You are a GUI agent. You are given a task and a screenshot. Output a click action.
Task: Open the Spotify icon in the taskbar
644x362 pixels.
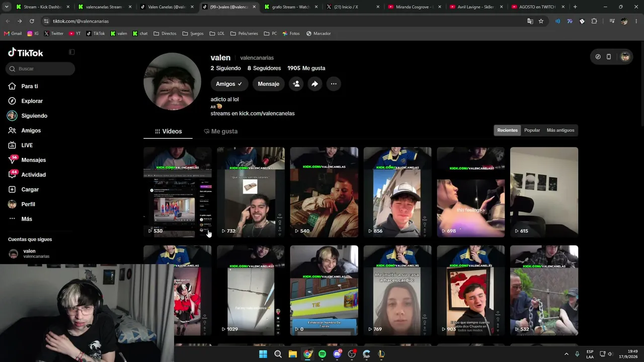coord(323,354)
